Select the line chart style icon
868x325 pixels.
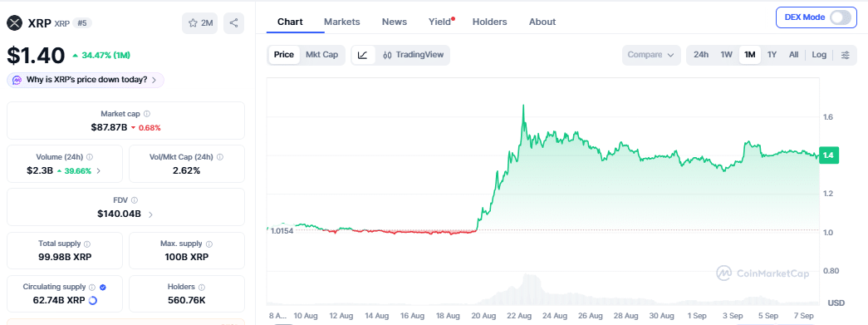(x=363, y=55)
